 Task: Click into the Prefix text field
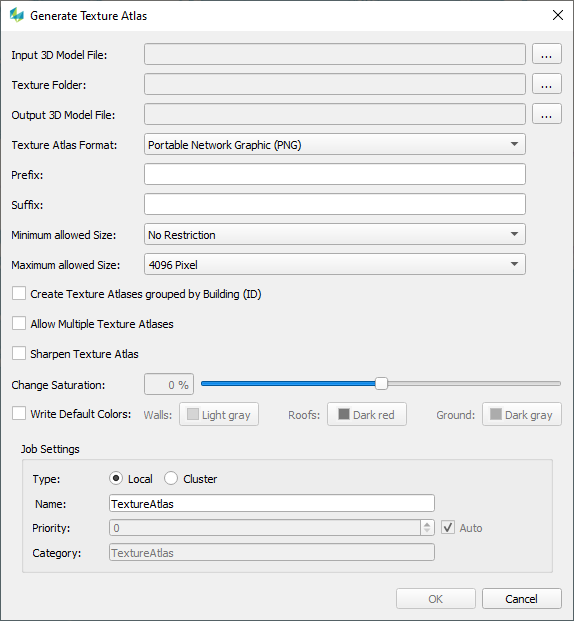tap(335, 174)
